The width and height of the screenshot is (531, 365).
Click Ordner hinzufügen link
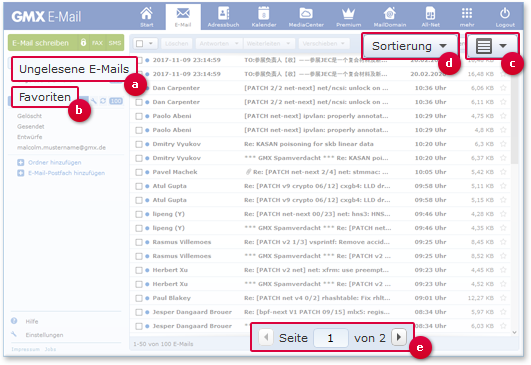click(55, 163)
